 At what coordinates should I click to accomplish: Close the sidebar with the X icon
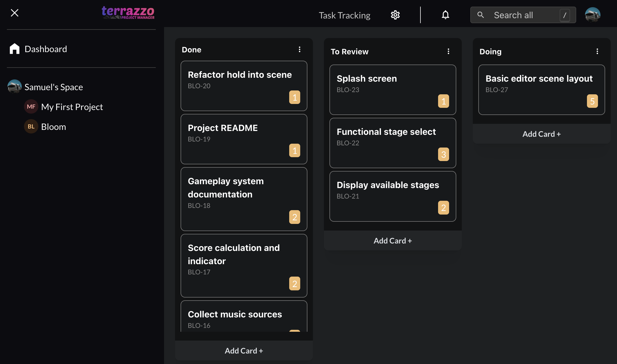[15, 13]
